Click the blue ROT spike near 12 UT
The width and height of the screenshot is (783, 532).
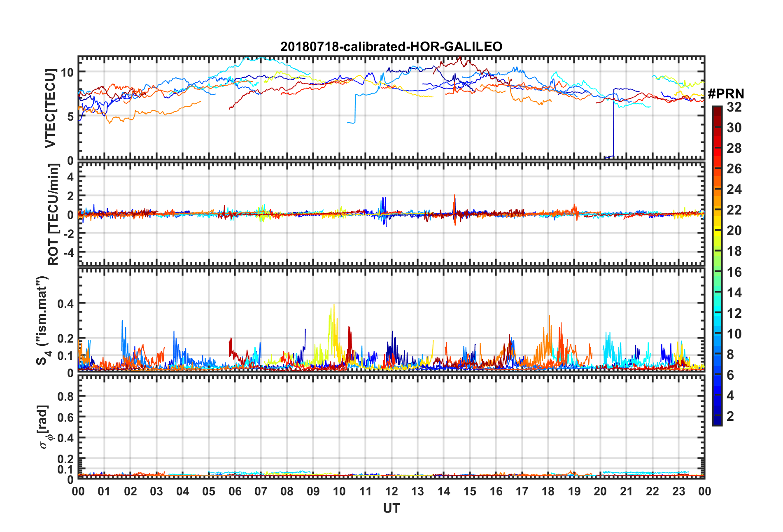click(384, 211)
